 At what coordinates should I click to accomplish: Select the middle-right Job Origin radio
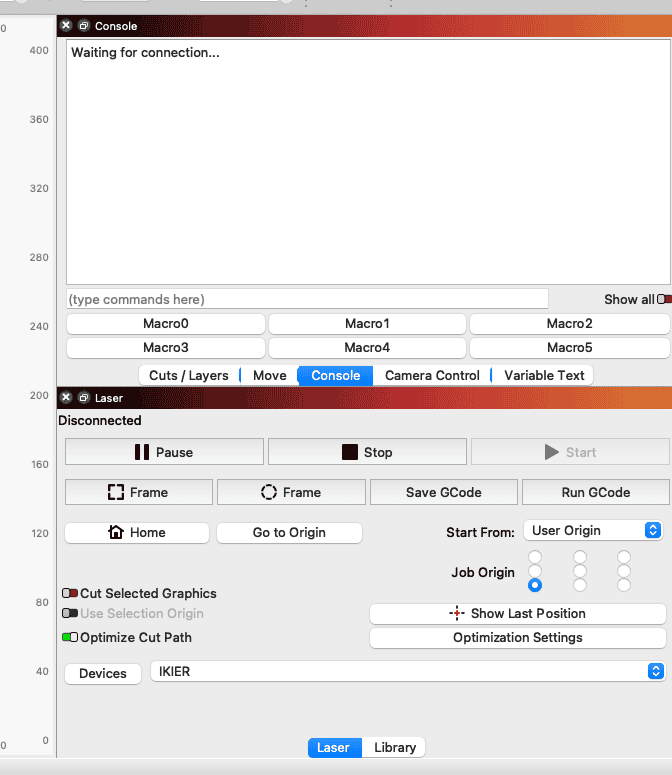624,571
